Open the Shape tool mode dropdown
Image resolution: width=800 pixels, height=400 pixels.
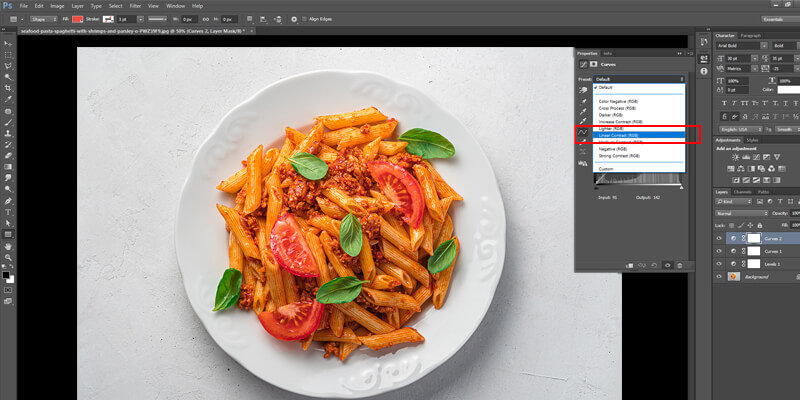(41, 18)
